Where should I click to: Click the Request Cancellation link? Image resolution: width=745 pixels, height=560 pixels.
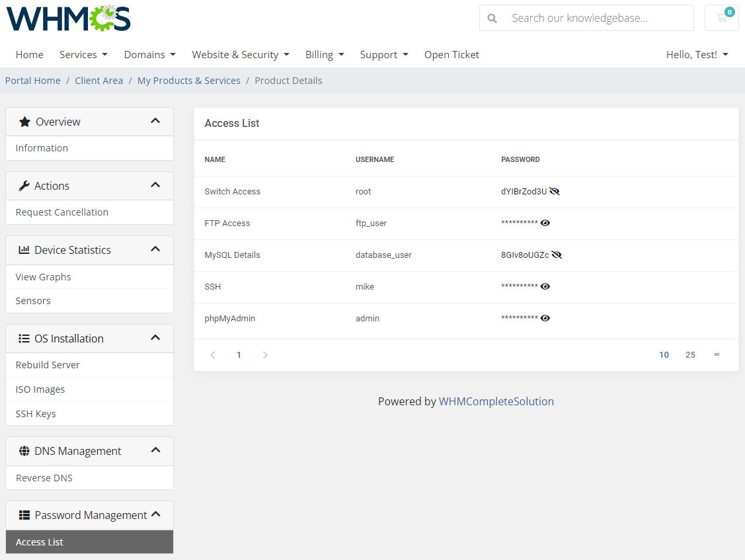[61, 212]
